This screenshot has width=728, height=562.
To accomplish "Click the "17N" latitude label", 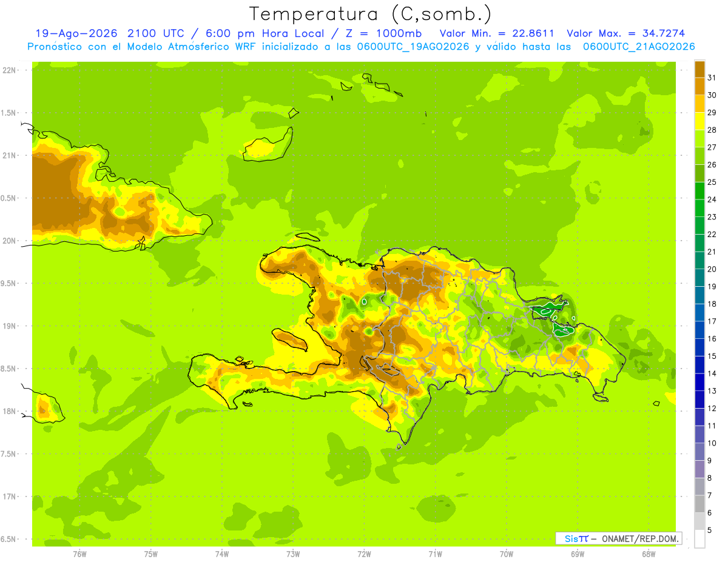I will (x=8, y=497).
